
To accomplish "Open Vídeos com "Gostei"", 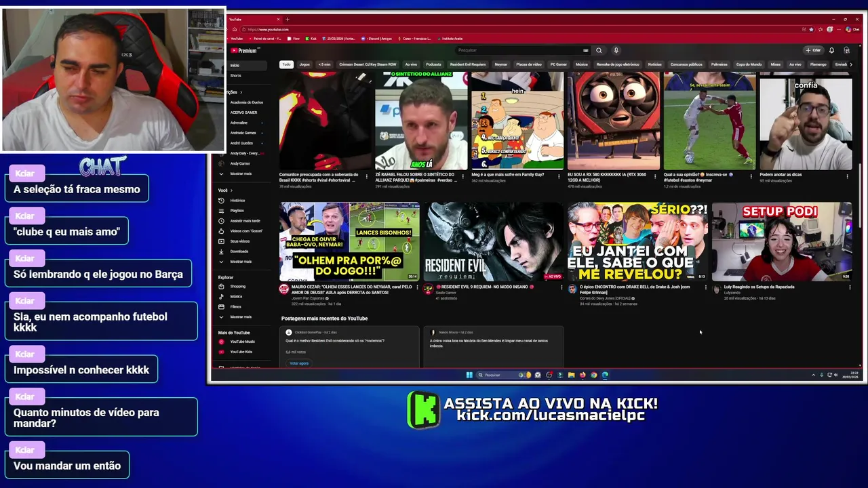I will 241,231.
